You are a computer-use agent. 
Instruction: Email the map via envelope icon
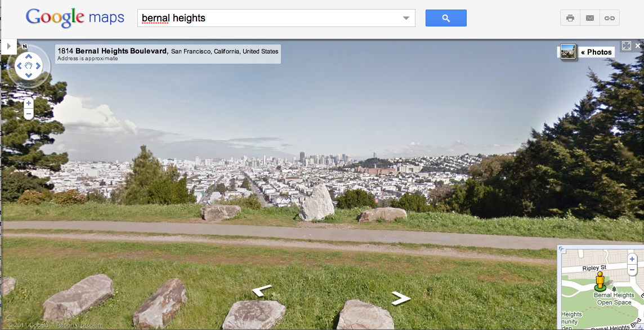[590, 18]
